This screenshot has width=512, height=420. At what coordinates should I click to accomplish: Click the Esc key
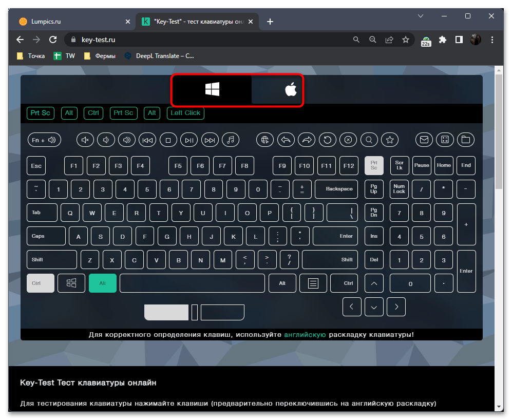(x=36, y=165)
